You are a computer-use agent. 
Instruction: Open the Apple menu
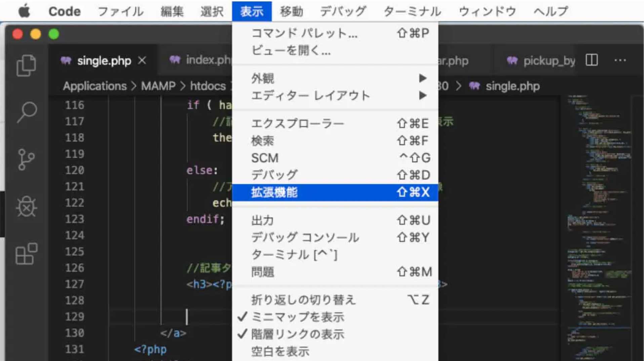pos(24,11)
